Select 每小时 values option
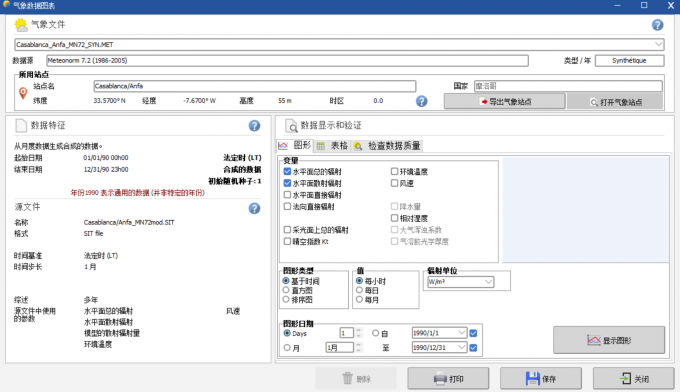The image size is (680, 392). (359, 281)
